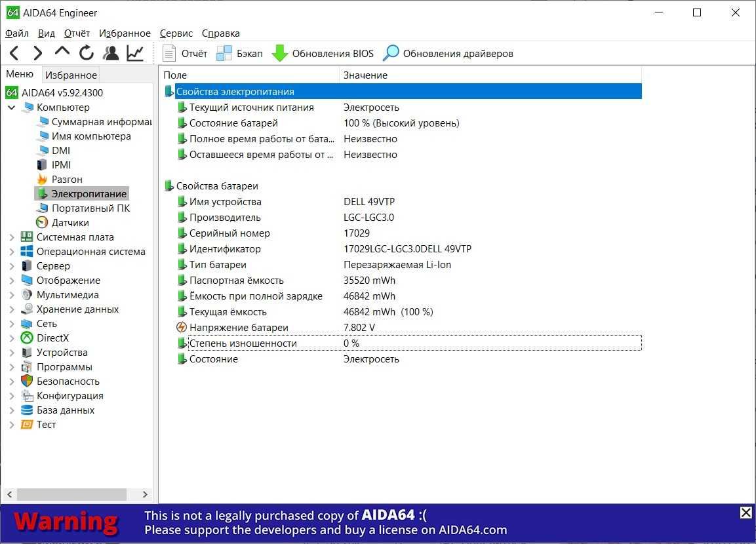Screen dimensions: 756x544
Task: Switch to the Избранное tab in the sidebar
Action: click(x=71, y=75)
